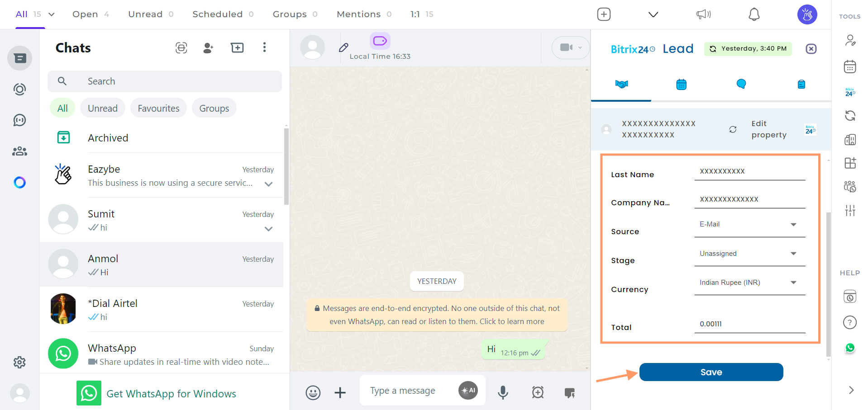Open the Source E-Mail dropdown
Image resolution: width=868 pixels, height=410 pixels.
tap(750, 225)
